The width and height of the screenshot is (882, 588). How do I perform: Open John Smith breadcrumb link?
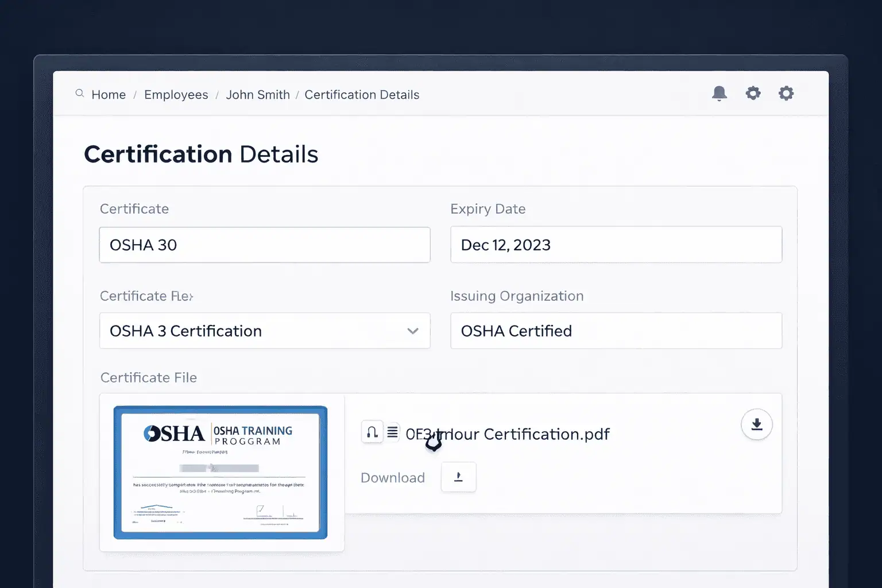tap(258, 95)
